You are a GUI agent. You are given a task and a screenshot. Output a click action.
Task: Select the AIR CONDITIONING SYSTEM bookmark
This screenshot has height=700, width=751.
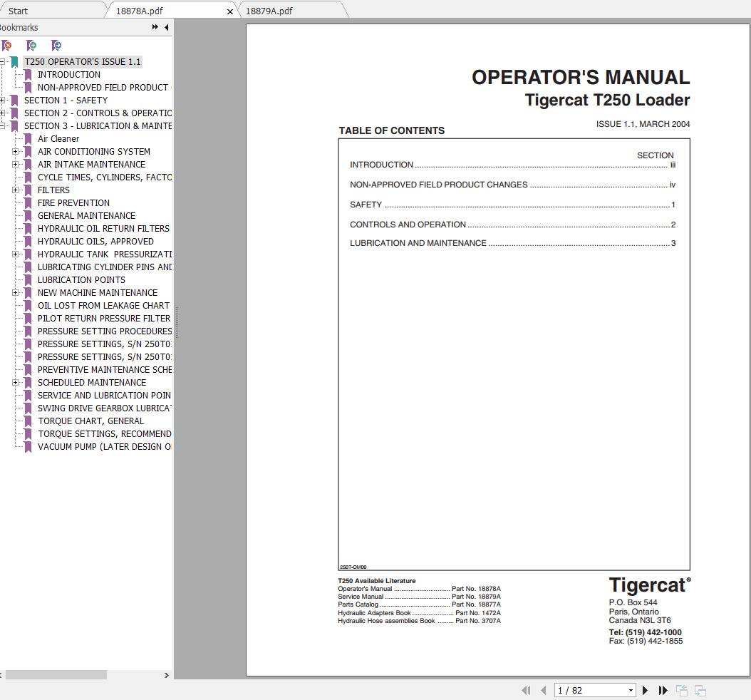tap(93, 151)
